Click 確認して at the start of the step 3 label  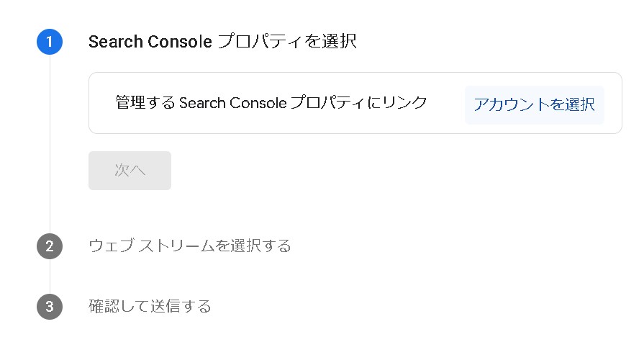point(119,306)
